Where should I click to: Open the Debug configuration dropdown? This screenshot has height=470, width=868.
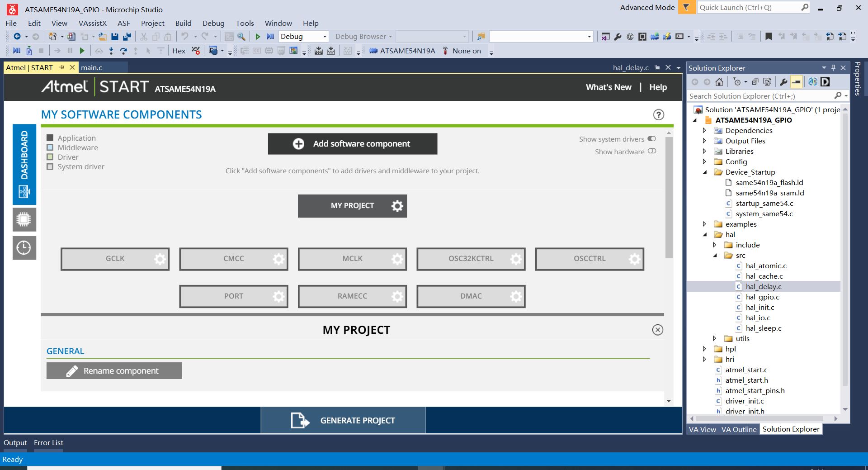tap(303, 37)
